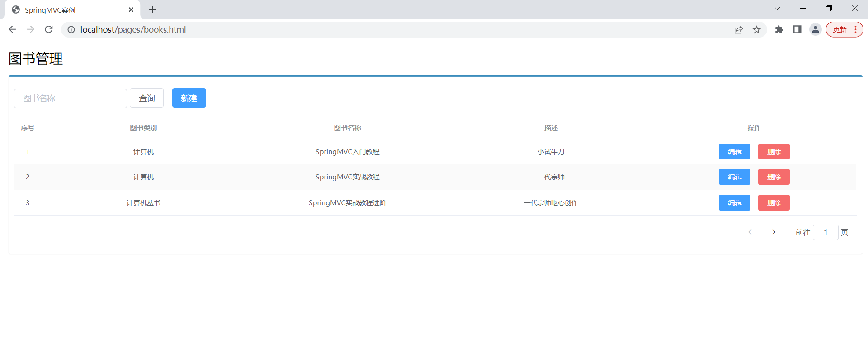868x361 pixels.
Task: Edit the SpringMVC入门教程 row
Action: (734, 151)
